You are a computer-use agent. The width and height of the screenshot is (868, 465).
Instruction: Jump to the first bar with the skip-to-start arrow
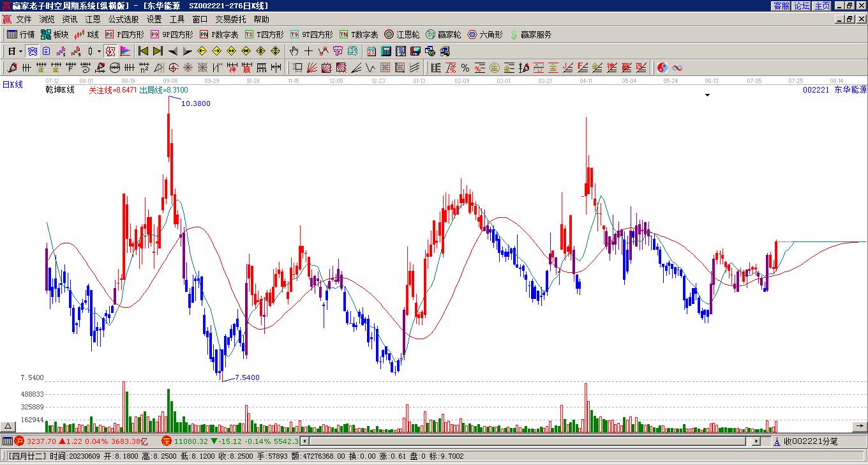click(144, 51)
